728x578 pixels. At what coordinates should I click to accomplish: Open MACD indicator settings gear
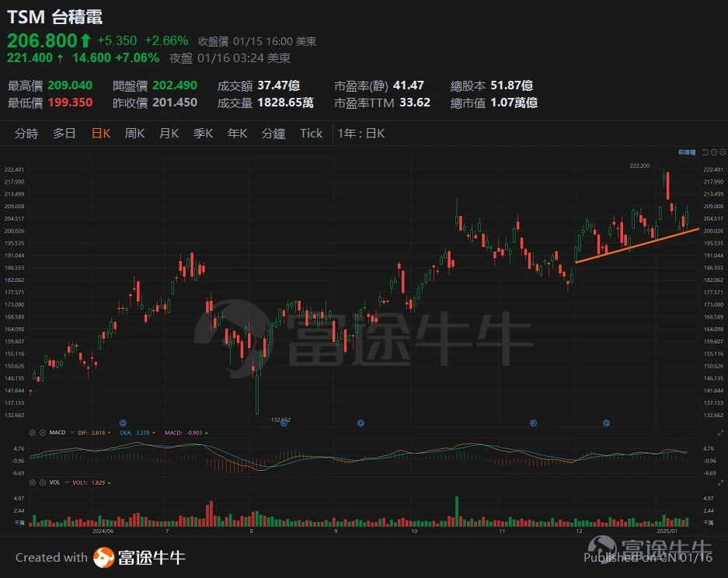[33, 433]
